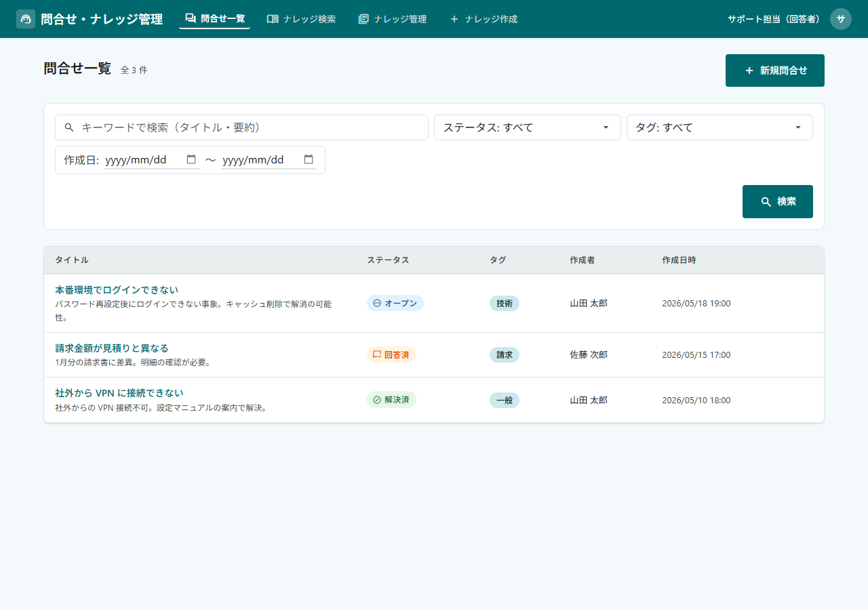
Task: Click the 全 3 件 count text
Action: tap(134, 70)
